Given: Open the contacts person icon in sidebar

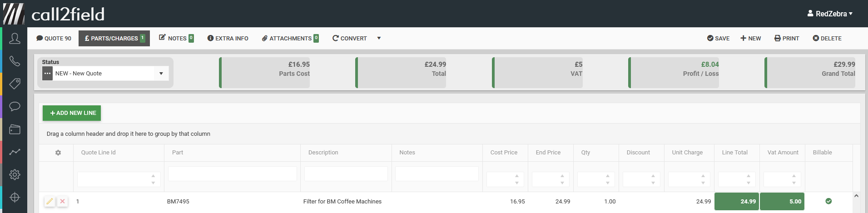Looking at the screenshot, I should (x=15, y=39).
